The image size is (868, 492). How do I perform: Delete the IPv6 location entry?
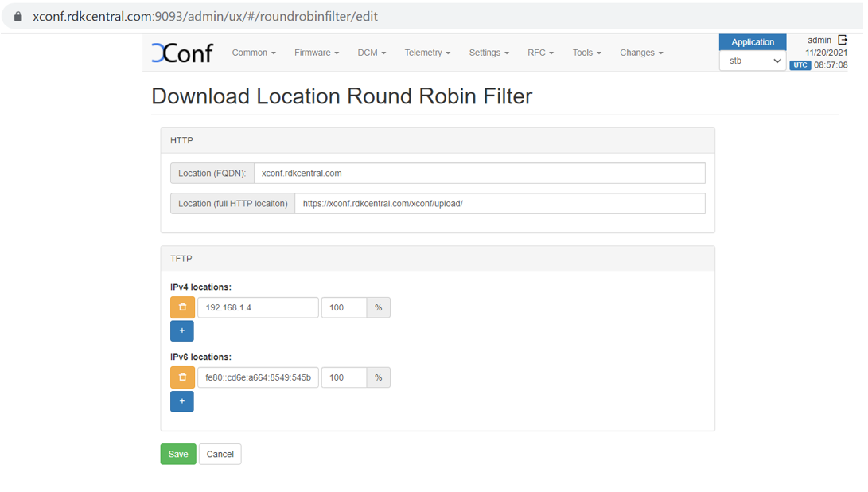182,377
